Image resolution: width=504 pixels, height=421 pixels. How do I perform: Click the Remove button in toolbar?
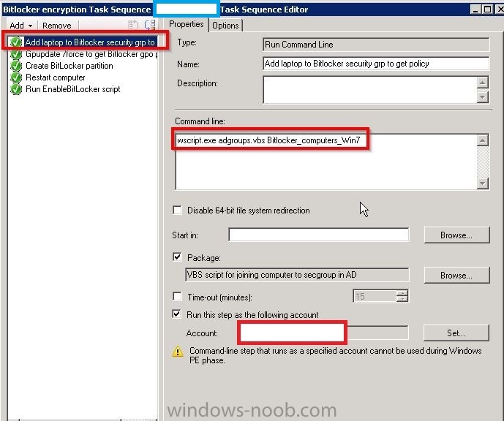(57, 26)
